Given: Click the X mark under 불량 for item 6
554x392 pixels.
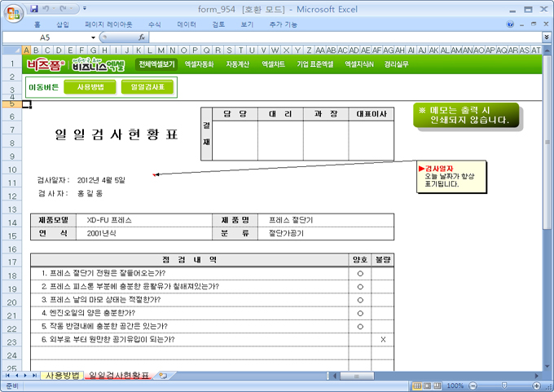Looking at the screenshot, I should coord(383,339).
